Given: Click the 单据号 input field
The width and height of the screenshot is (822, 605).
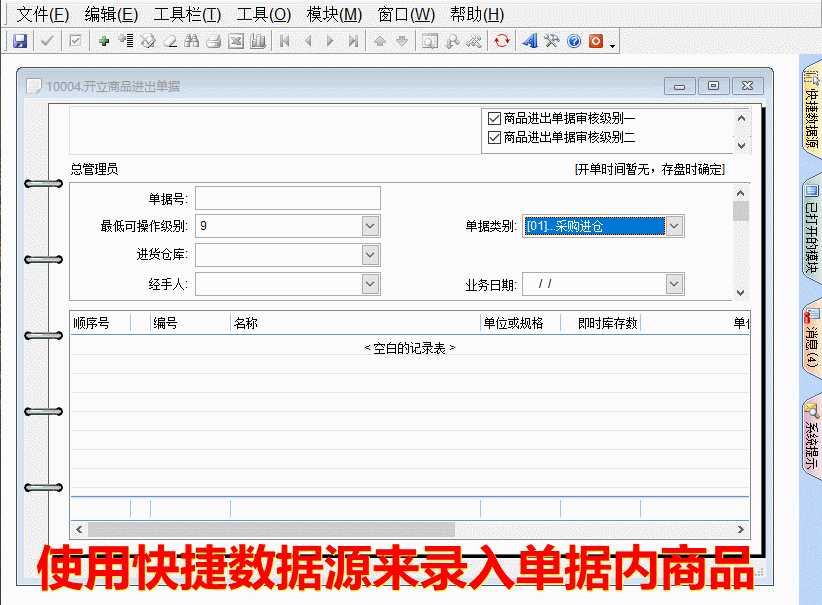Looking at the screenshot, I should [x=288, y=198].
